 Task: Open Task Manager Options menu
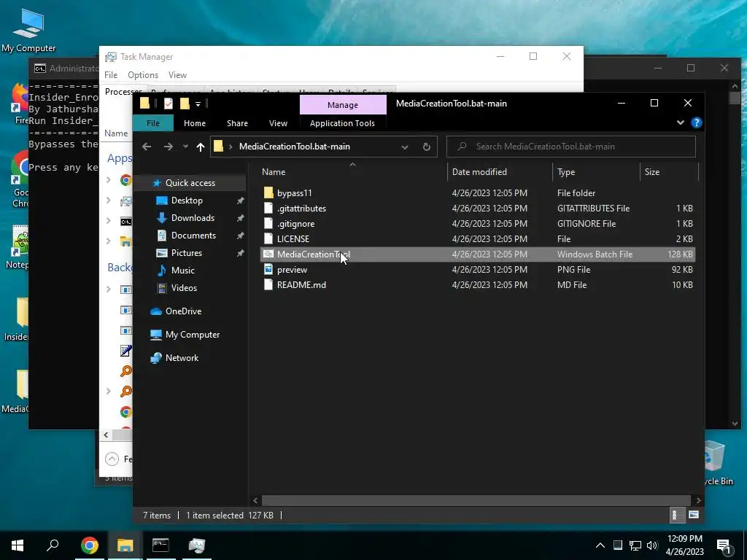click(143, 75)
